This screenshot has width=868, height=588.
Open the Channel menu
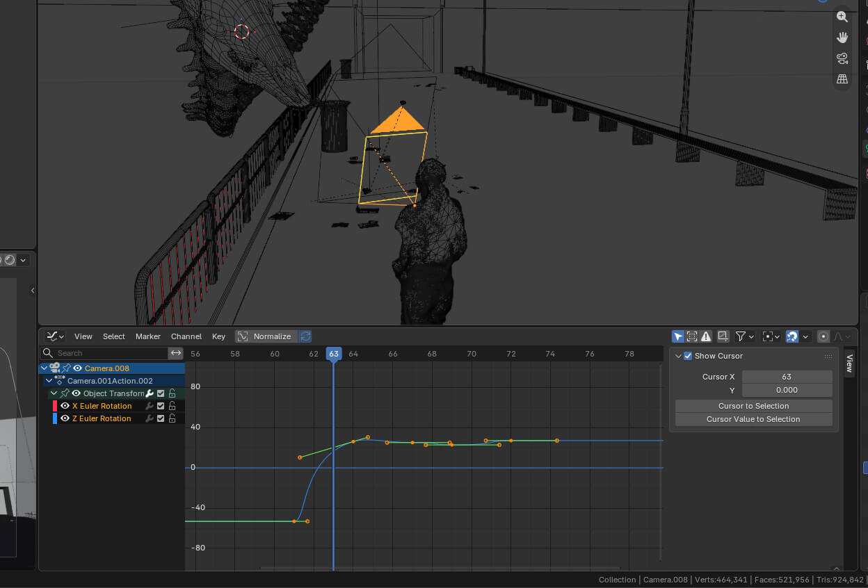(186, 336)
